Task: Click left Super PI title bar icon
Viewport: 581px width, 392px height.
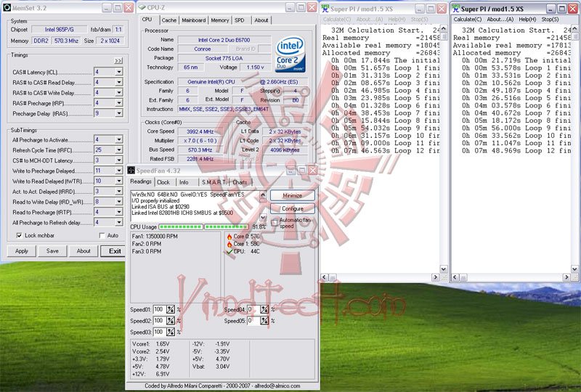Action: pos(325,8)
